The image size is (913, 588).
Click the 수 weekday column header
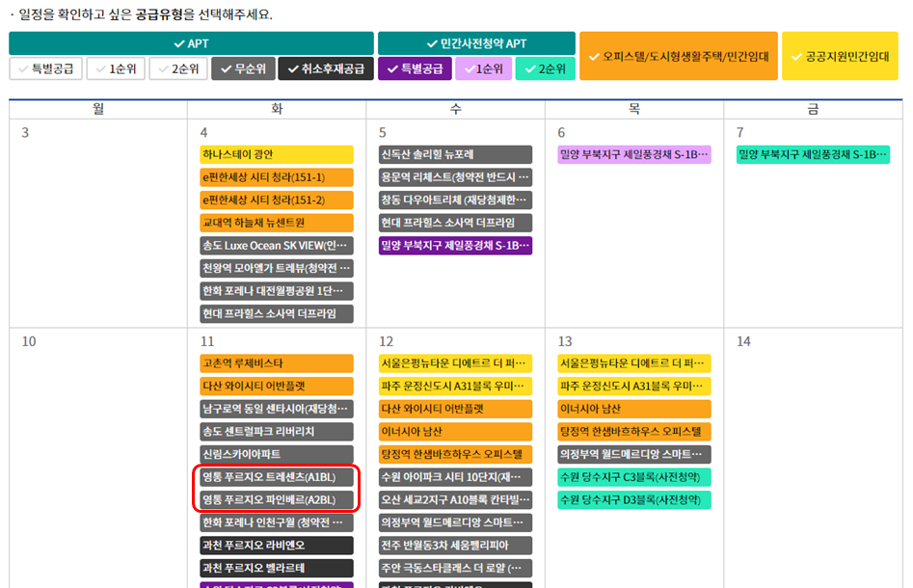pos(455,109)
